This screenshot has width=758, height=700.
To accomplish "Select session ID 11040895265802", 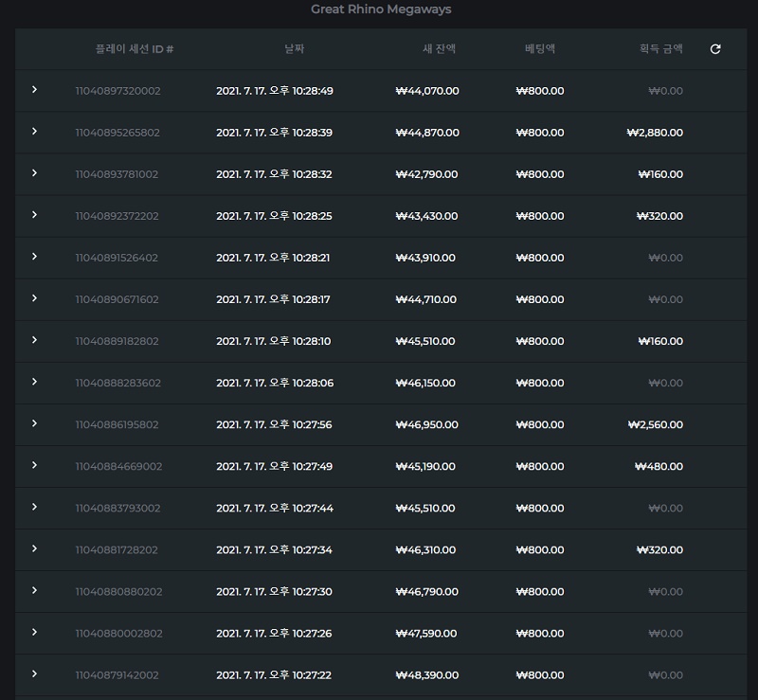I will point(117,133).
